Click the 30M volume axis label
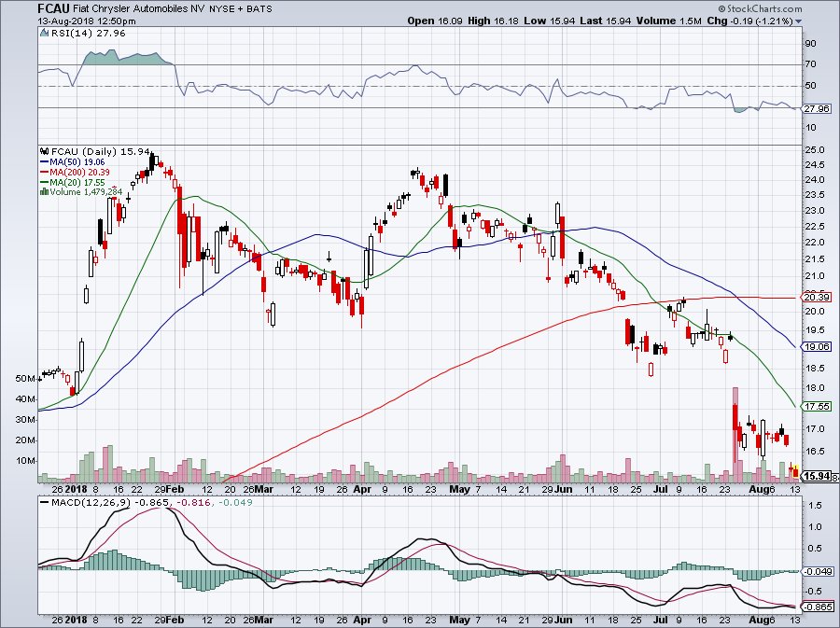The image size is (840, 628). [26, 420]
